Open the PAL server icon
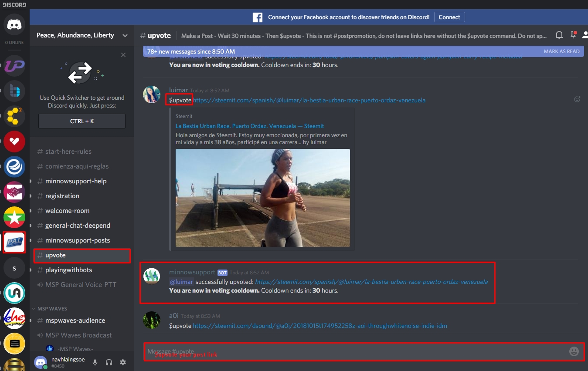The width and height of the screenshot is (588, 371). pos(14,243)
